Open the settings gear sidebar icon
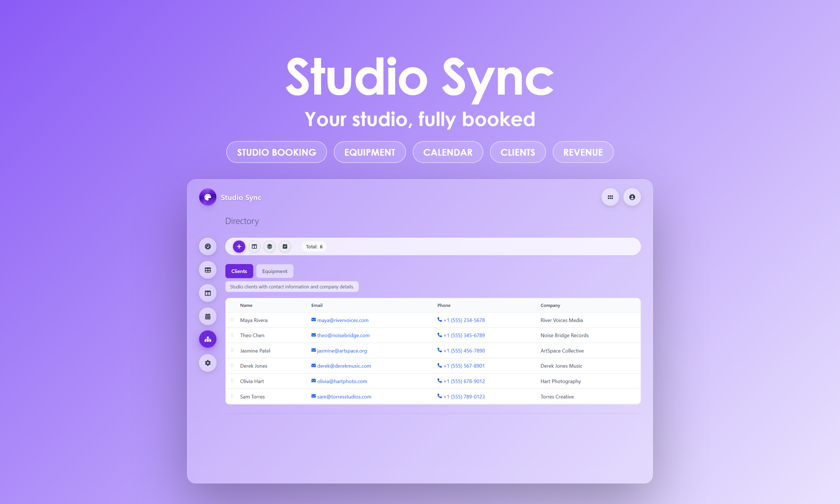 click(208, 363)
